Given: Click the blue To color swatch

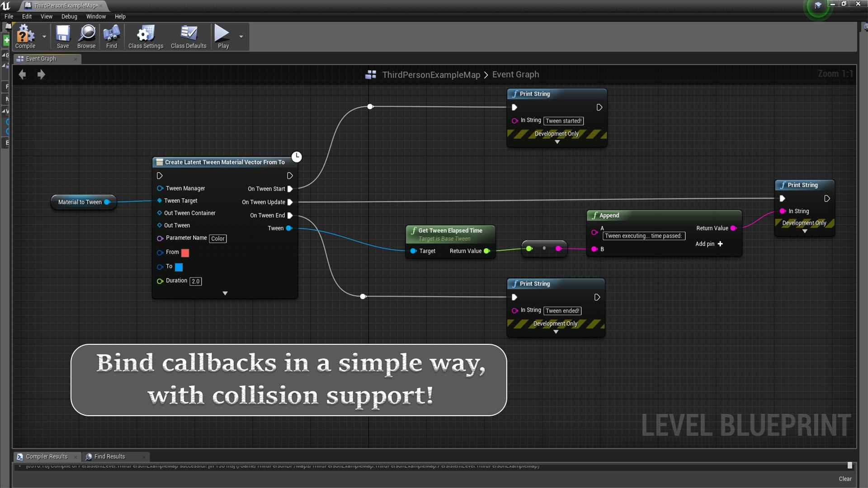Looking at the screenshot, I should [x=179, y=267].
